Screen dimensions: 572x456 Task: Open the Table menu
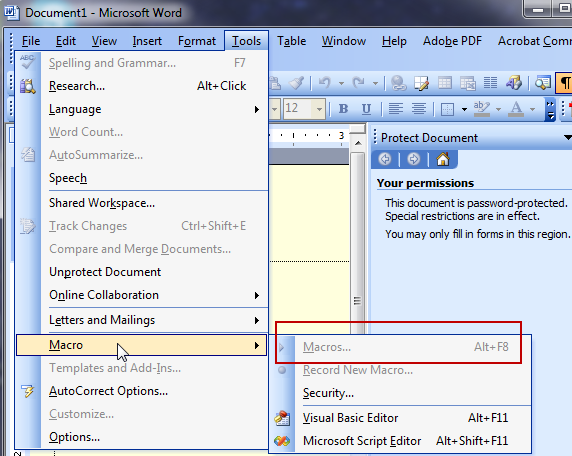point(291,41)
